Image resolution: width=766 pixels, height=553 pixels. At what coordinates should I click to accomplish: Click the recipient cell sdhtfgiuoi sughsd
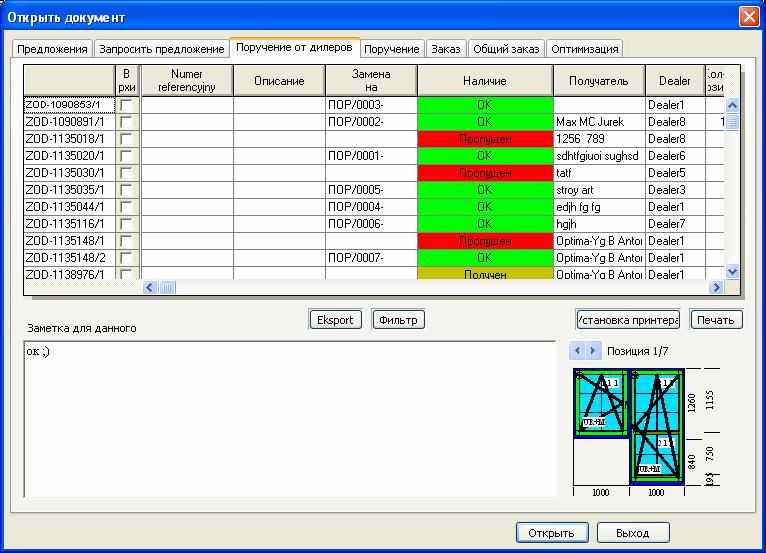(599, 156)
